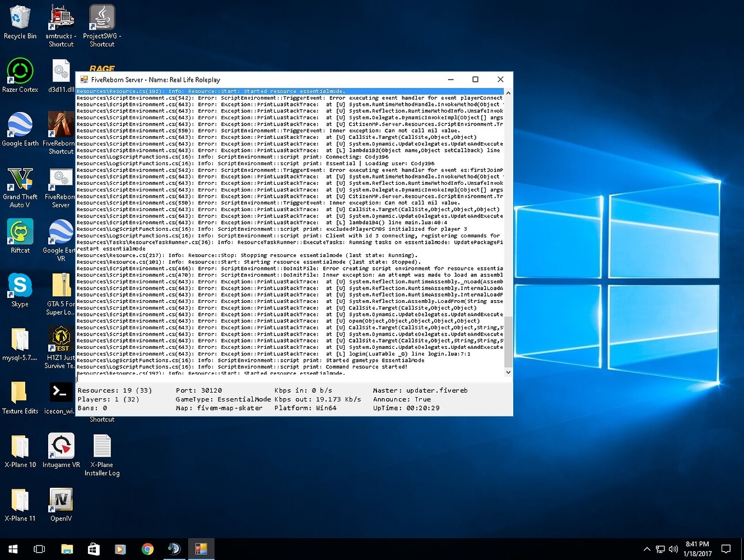Open the Skype desktop icon

click(20, 290)
